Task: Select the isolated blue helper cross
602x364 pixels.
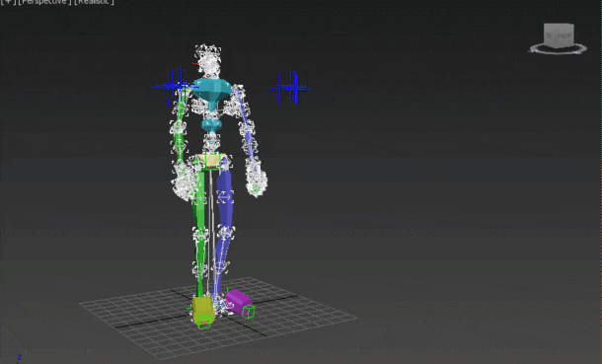Action: [288, 88]
